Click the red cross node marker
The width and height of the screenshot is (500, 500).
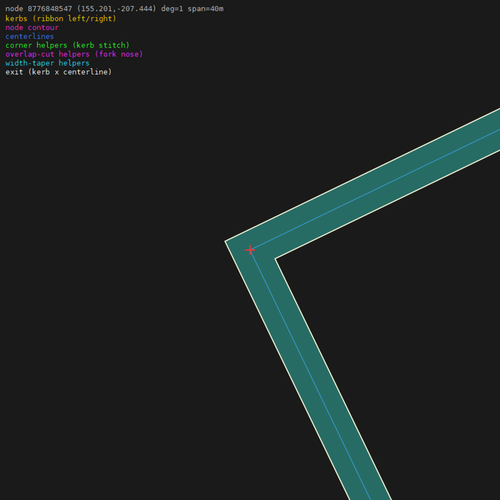point(250,250)
